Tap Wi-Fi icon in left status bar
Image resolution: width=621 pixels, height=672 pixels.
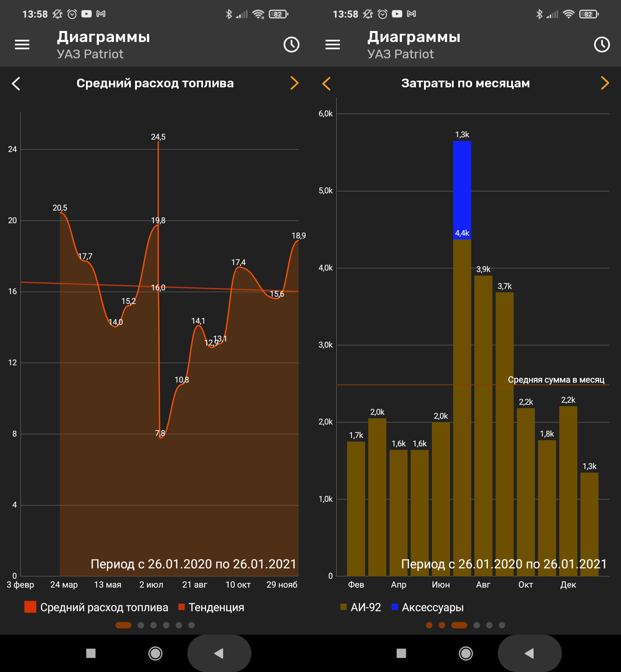258,14
